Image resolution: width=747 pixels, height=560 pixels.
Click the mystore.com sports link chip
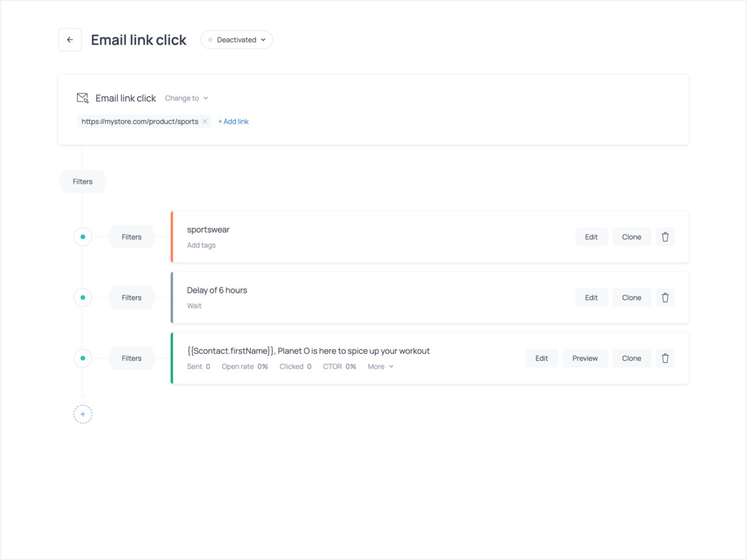click(140, 121)
